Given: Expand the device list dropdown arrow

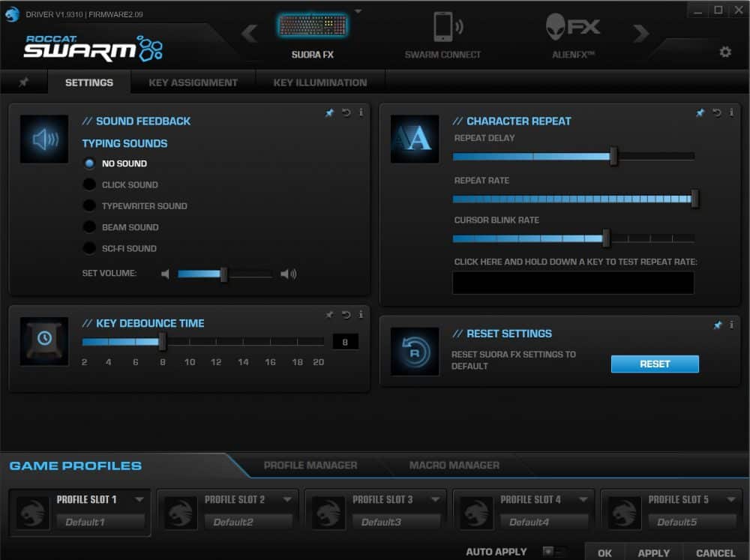Looking at the screenshot, I should point(358,11).
